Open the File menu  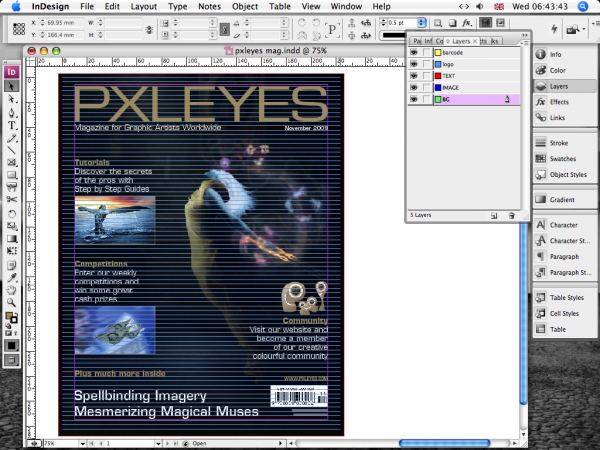(87, 7)
